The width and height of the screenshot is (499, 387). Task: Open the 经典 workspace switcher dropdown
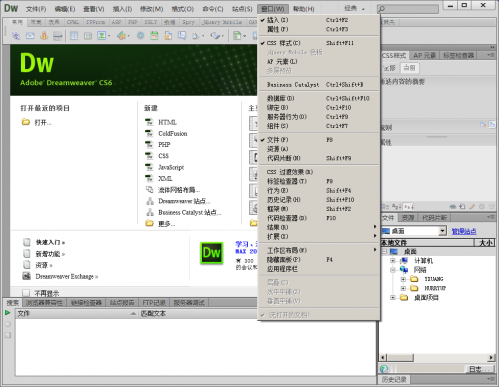[x=355, y=9]
